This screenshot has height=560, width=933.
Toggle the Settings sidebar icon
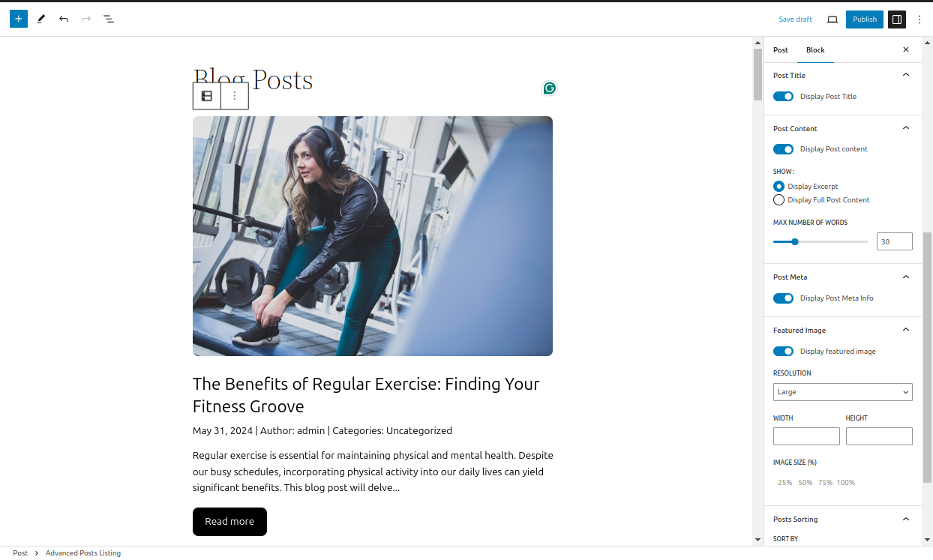click(897, 19)
